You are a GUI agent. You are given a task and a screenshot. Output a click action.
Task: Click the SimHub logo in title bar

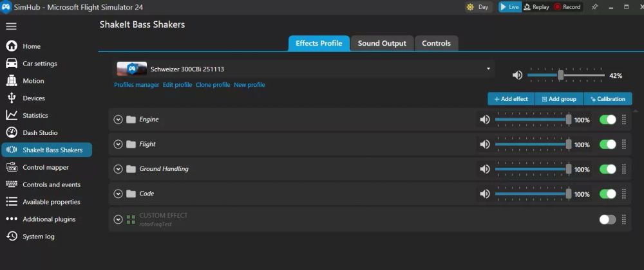tap(6, 7)
